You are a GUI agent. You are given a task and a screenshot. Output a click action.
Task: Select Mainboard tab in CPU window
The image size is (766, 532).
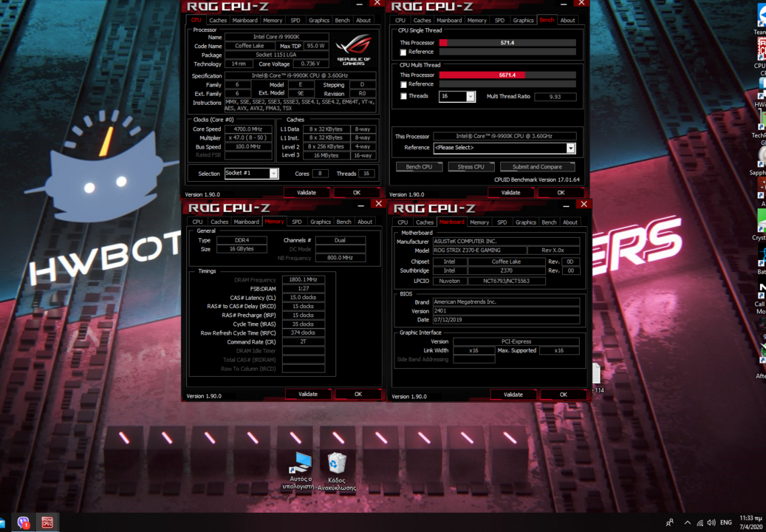pyautogui.click(x=244, y=21)
